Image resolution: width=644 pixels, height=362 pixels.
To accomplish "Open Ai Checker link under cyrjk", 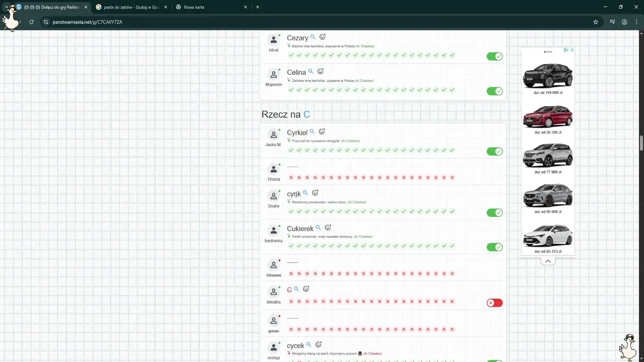I will [x=357, y=202].
